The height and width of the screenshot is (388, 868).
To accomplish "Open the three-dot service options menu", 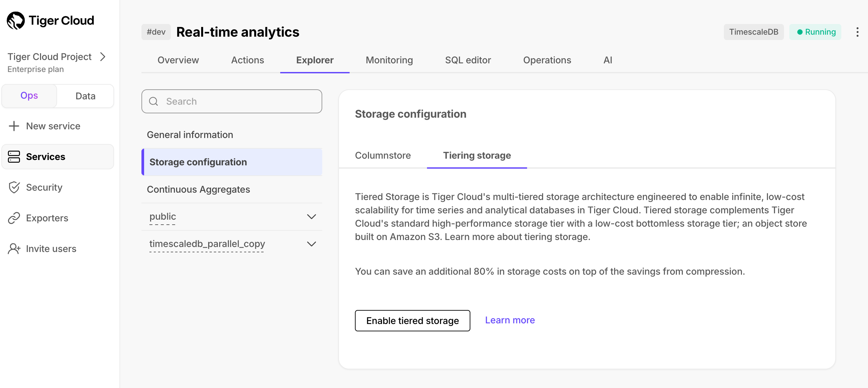I will [x=857, y=32].
